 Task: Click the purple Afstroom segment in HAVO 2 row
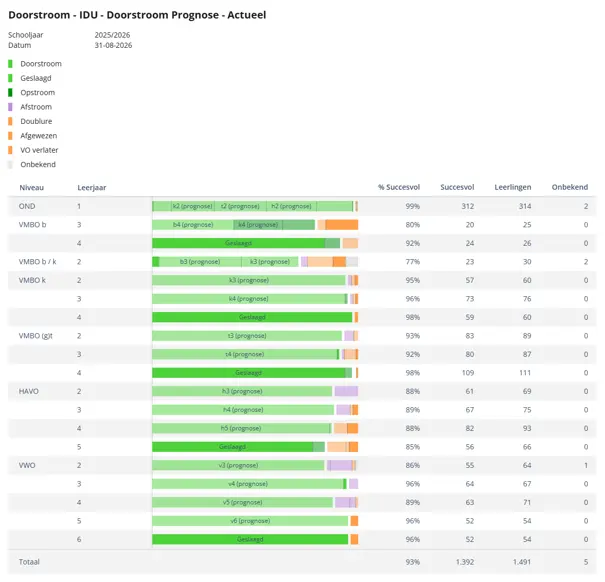[346, 391]
